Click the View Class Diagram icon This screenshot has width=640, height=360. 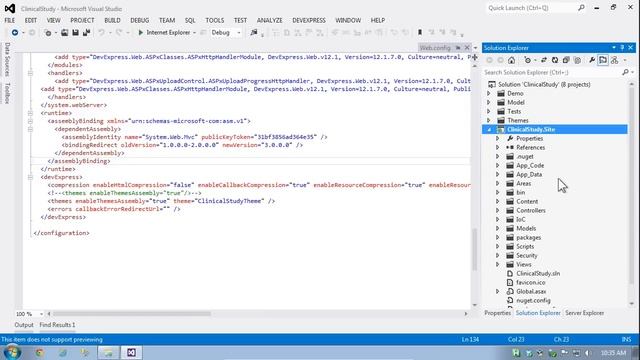coord(615,60)
